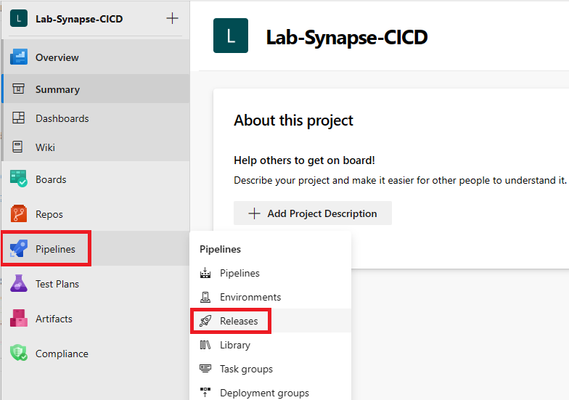Screen dimensions: 569x400
Task: Select Environments in the flyout menu
Action: (250, 297)
